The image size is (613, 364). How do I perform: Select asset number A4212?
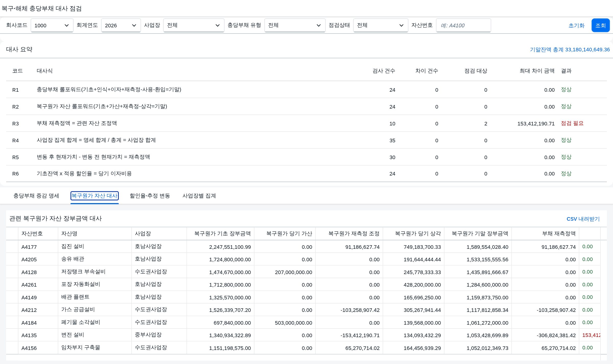click(29, 310)
